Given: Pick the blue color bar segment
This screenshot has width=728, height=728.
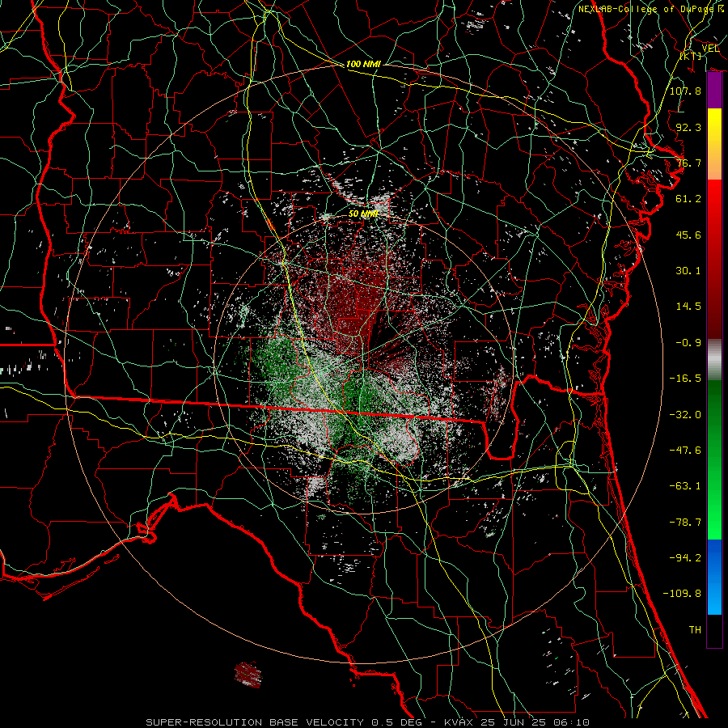Looking at the screenshot, I should click(x=714, y=577).
